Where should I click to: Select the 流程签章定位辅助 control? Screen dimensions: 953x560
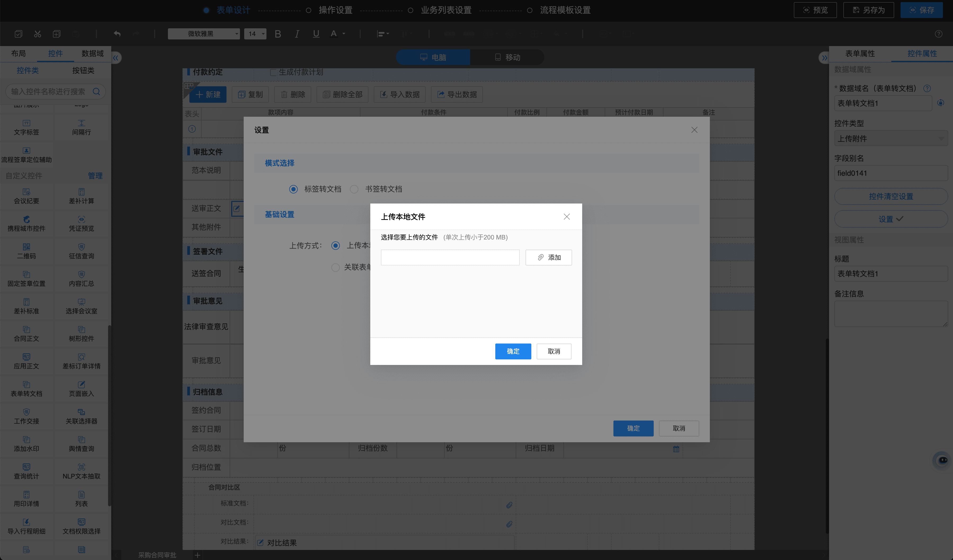pos(26,155)
